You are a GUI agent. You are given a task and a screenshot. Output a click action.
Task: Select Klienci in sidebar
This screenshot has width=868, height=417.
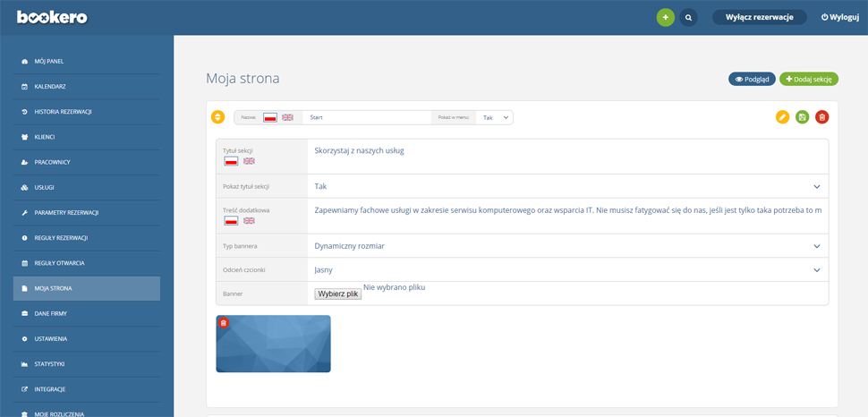[x=87, y=137]
